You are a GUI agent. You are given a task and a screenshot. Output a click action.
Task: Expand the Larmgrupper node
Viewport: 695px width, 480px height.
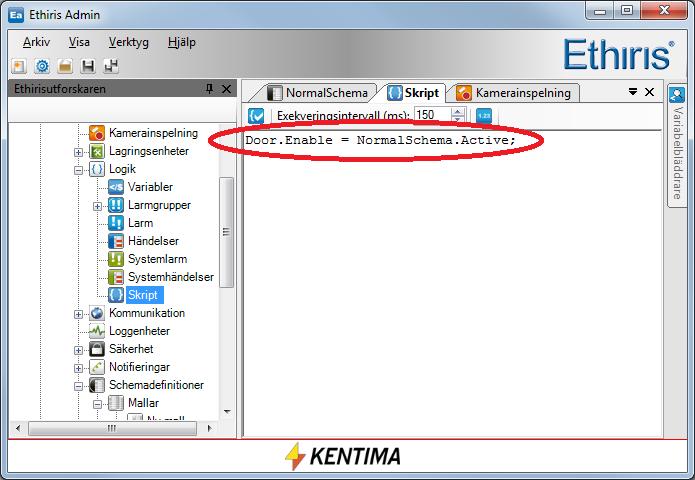pyautogui.click(x=98, y=206)
